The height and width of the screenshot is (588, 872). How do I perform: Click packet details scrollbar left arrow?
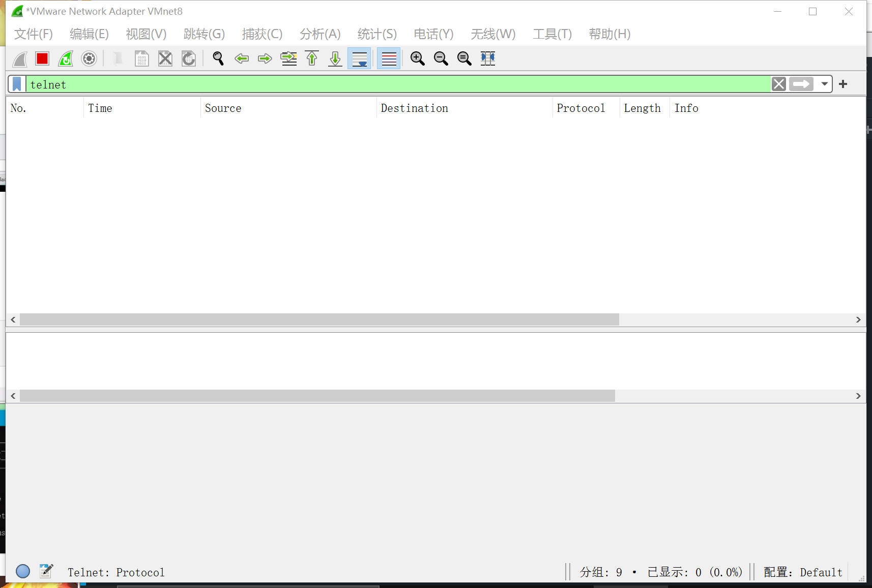coord(13,396)
